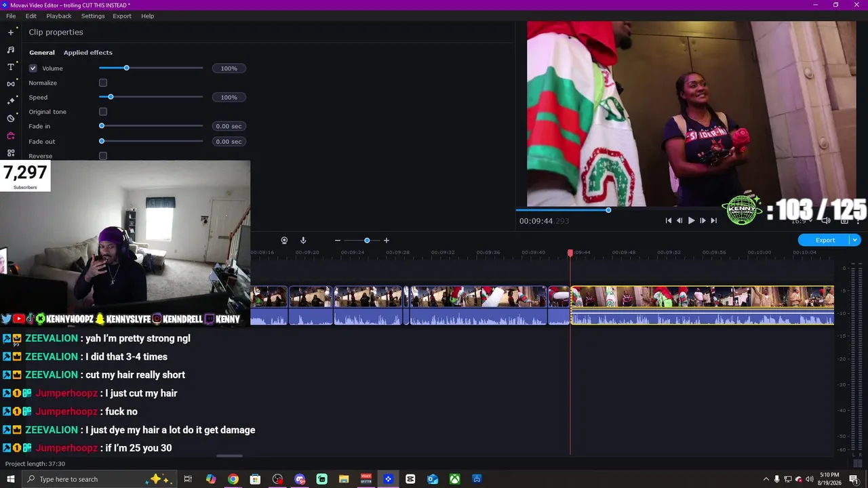868x488 pixels.
Task: Enable the Reverse checkbox
Action: pos(103,156)
